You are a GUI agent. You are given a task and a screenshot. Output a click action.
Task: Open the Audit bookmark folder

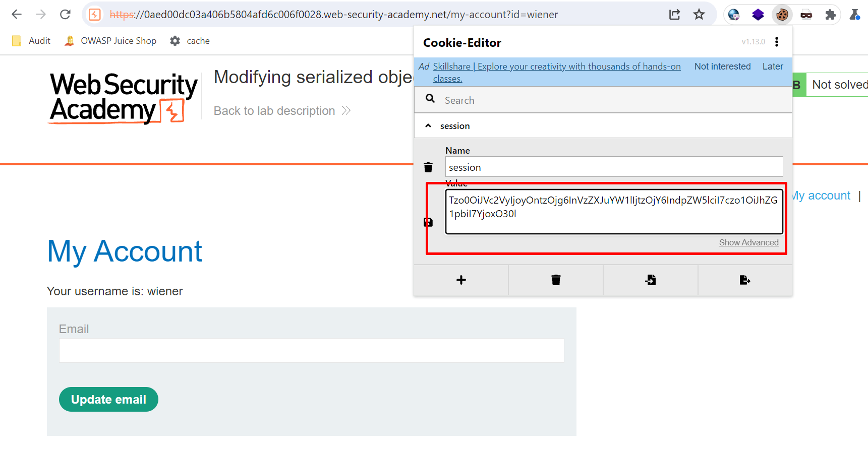point(31,41)
